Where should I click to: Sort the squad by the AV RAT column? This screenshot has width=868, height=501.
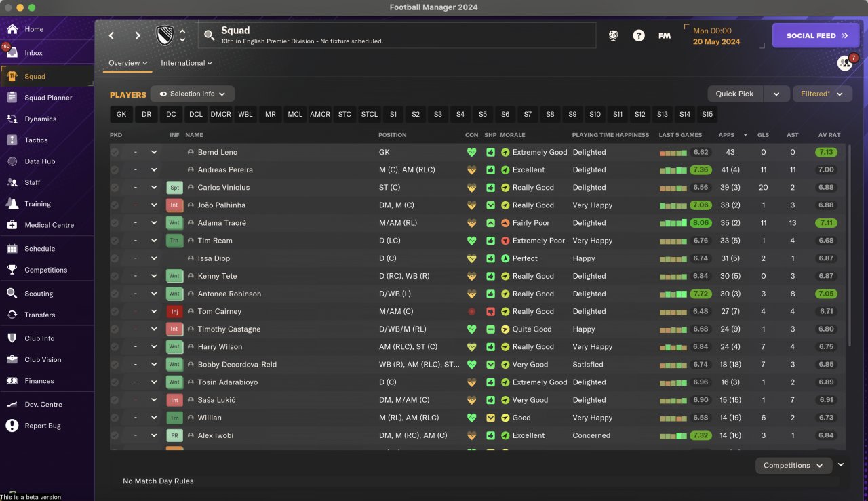(x=830, y=135)
